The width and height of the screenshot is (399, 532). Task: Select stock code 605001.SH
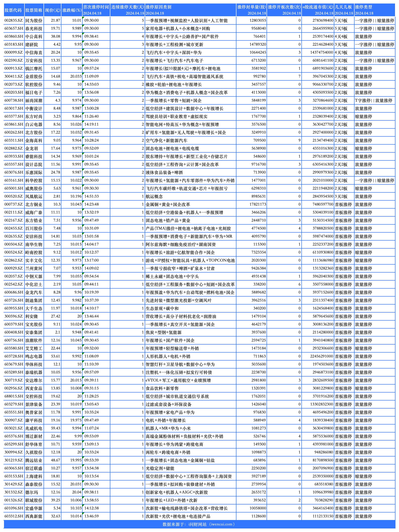14,188
